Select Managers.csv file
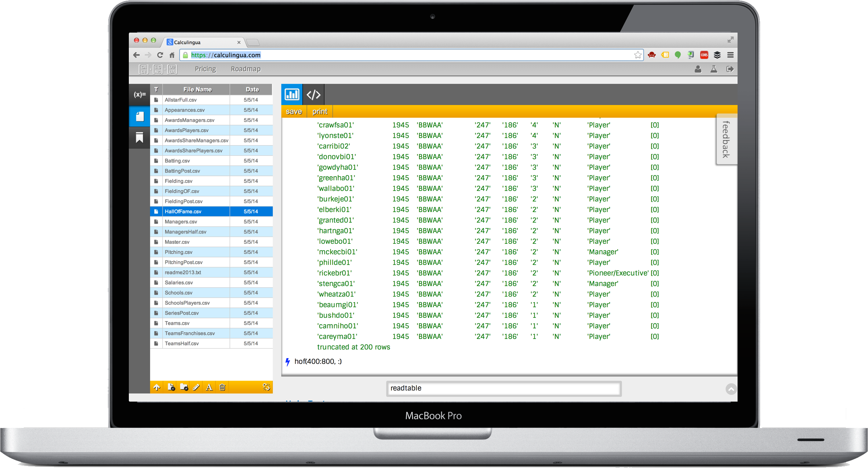Image resolution: width=868 pixels, height=468 pixels. (x=211, y=222)
